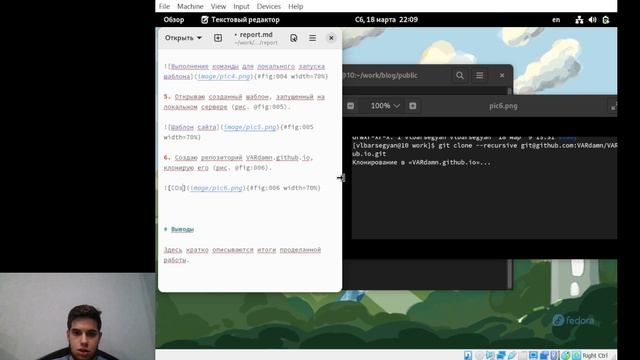The image size is (640, 360).
Task: Click the optical disk icon in status bar
Action: pos(479,355)
